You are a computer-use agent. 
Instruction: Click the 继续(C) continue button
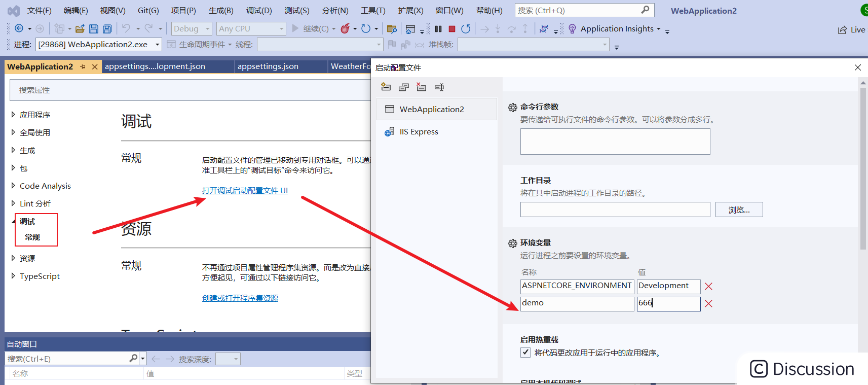click(310, 29)
